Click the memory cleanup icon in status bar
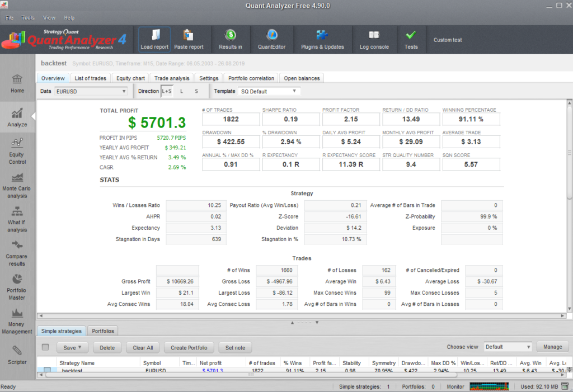Screen dimensions: 573x392 click(565, 386)
